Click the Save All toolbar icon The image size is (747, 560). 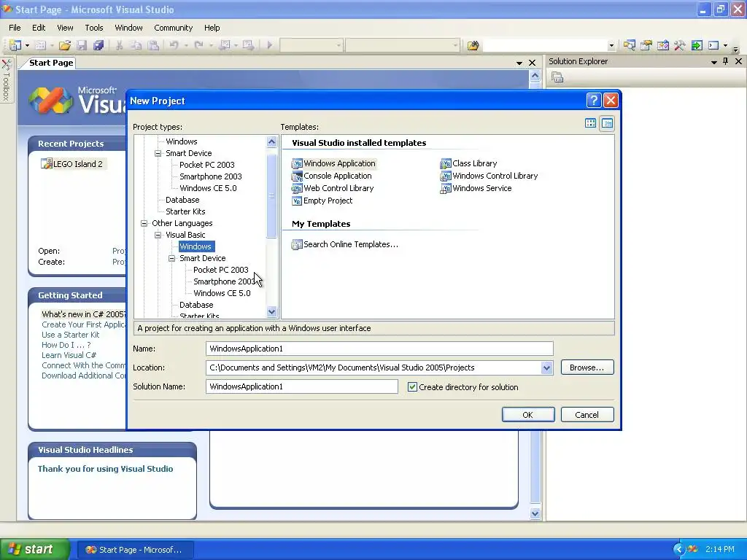[98, 45]
